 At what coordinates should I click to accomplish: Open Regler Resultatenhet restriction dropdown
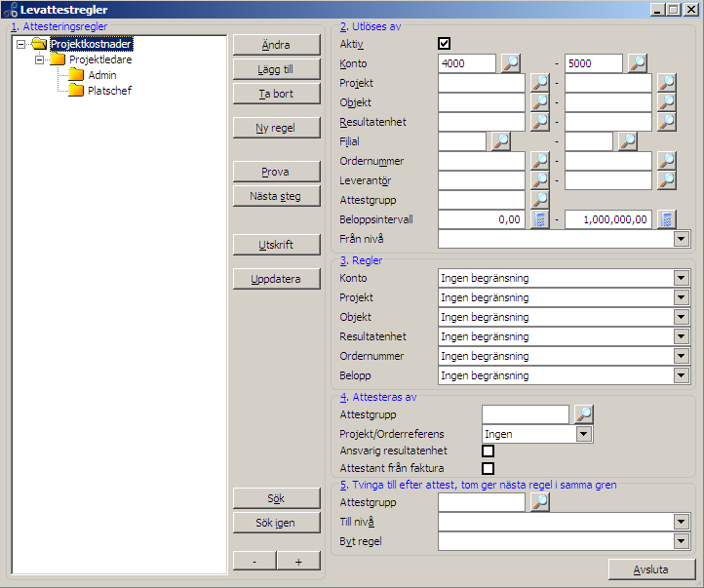[x=682, y=336]
